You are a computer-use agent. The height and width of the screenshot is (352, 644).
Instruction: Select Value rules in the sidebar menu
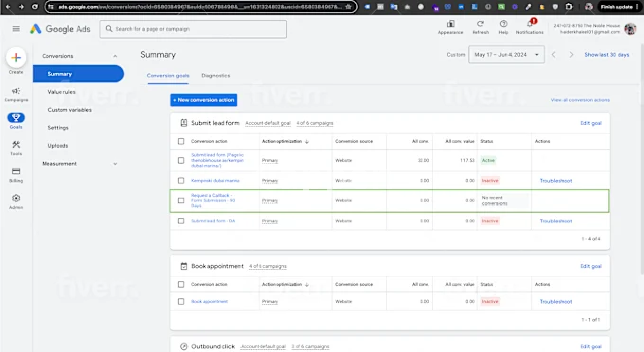coord(62,92)
